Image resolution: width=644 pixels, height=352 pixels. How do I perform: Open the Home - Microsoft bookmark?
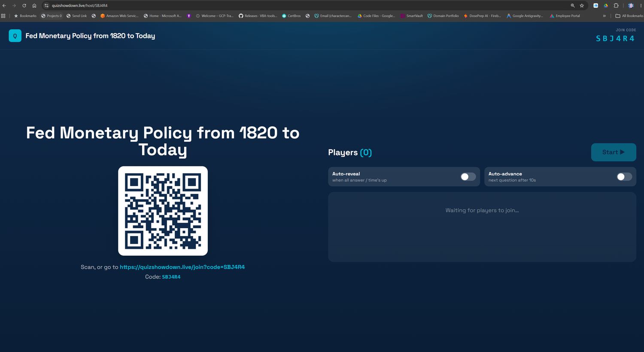pyautogui.click(x=163, y=16)
